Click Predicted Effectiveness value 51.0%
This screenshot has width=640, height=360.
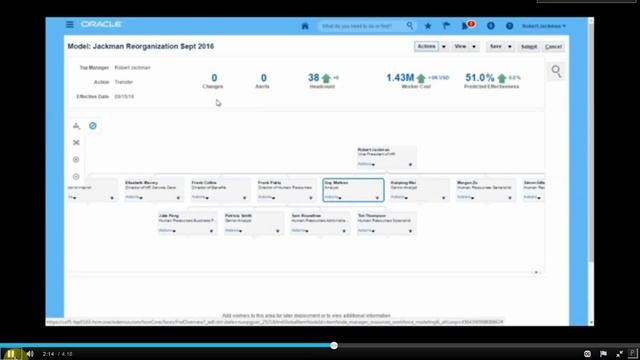[480, 78]
